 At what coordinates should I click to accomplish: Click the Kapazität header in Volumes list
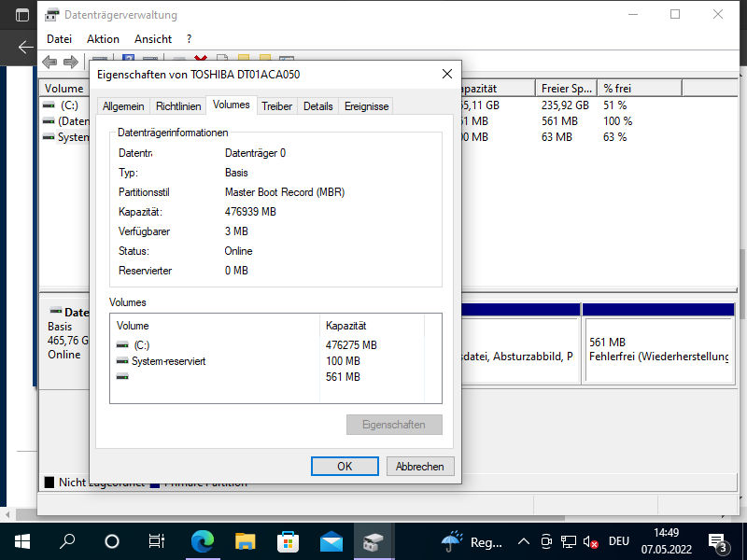[x=372, y=326]
